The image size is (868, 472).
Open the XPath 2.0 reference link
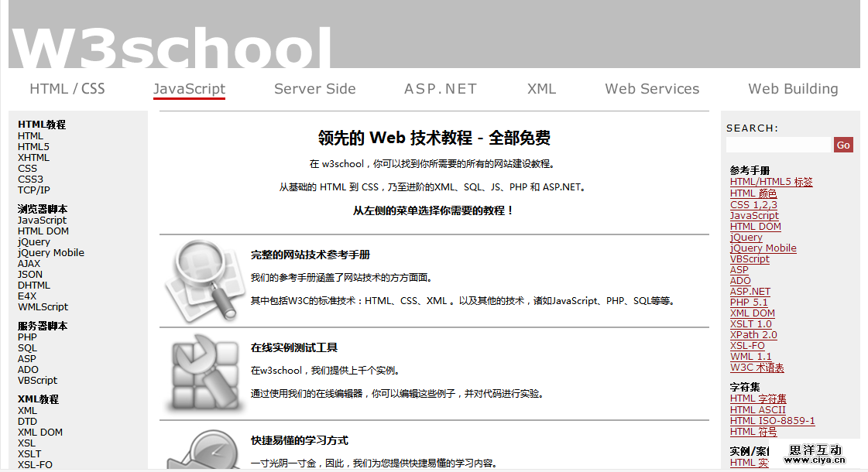(x=753, y=335)
